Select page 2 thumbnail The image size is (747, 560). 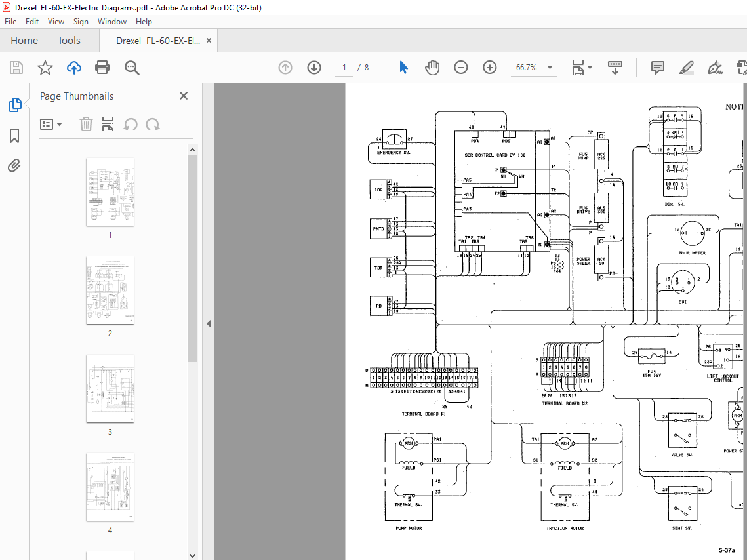(110, 290)
